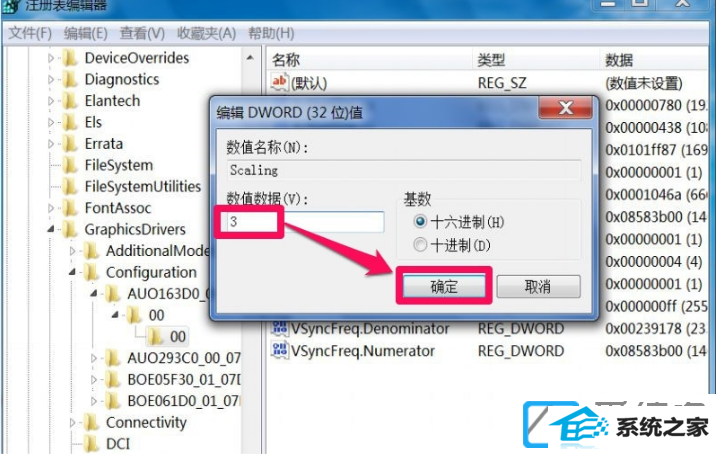
Task: Select the 十六进制(H) hexadecimal radio button
Action: 420,222
